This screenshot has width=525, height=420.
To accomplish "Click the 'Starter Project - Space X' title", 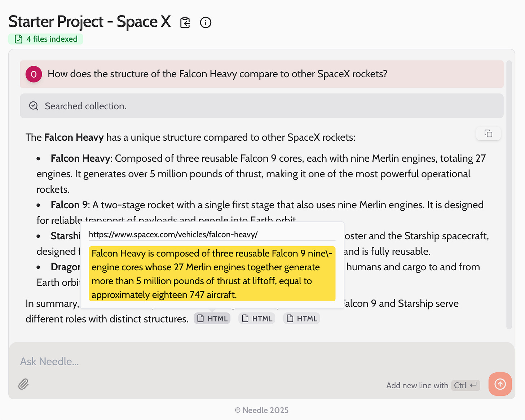I will (89, 22).
